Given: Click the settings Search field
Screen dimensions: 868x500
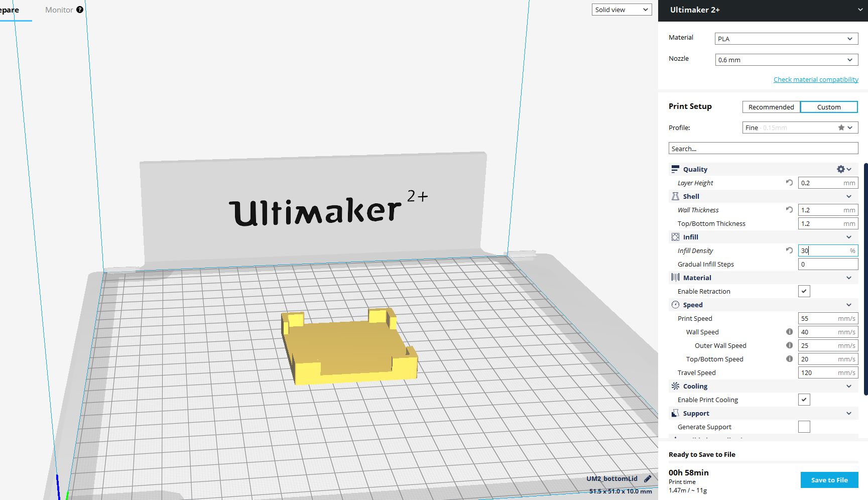Looking at the screenshot, I should pos(763,149).
